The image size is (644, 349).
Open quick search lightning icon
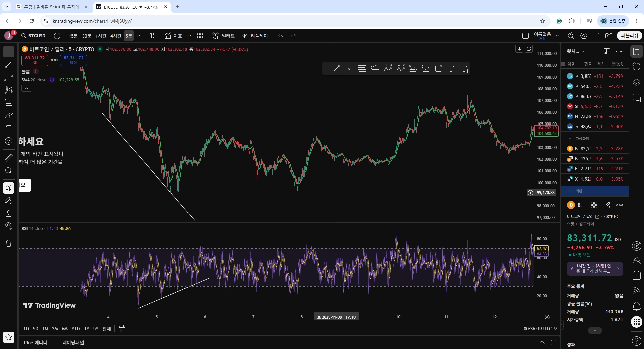(x=571, y=36)
